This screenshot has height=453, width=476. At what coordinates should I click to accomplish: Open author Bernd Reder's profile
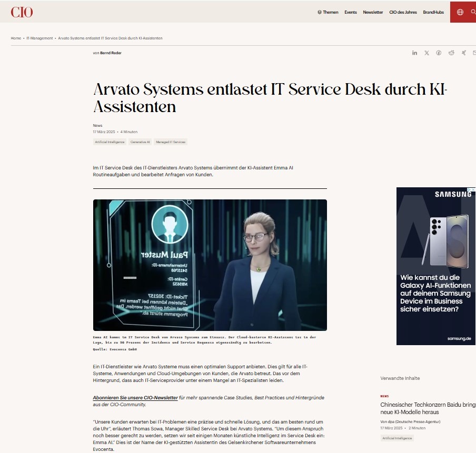click(x=111, y=53)
